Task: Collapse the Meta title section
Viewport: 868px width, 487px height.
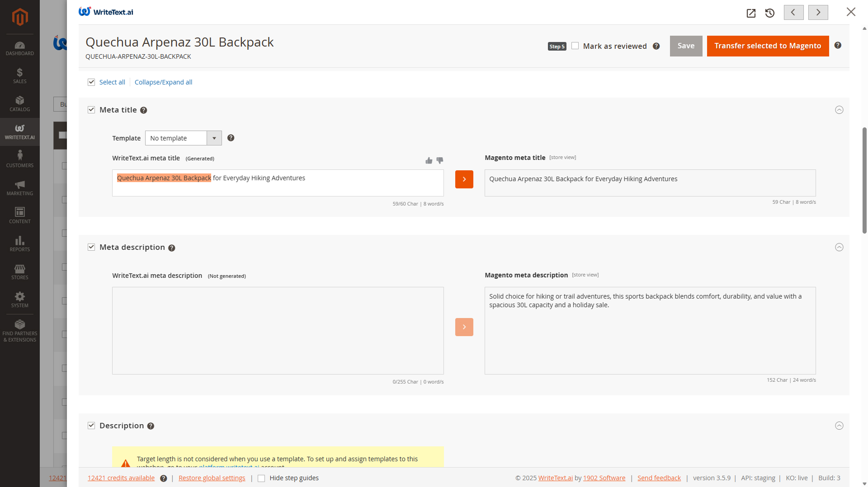Action: [839, 110]
